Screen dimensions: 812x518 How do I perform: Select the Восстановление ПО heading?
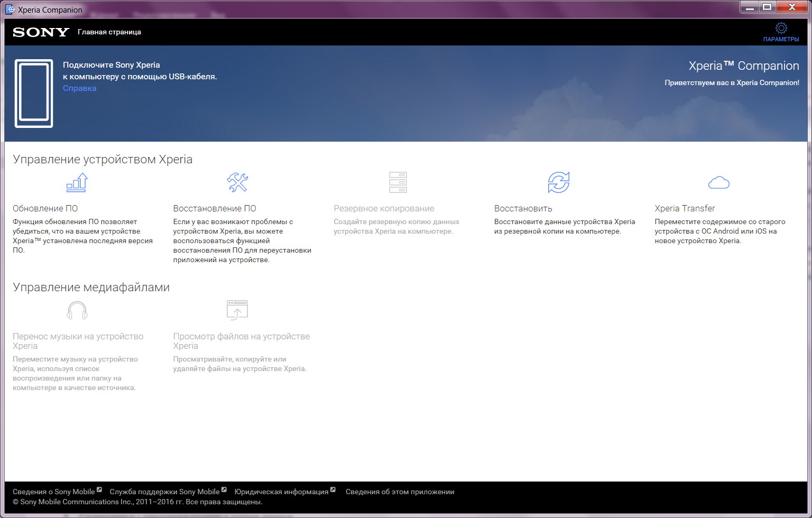[x=215, y=208]
